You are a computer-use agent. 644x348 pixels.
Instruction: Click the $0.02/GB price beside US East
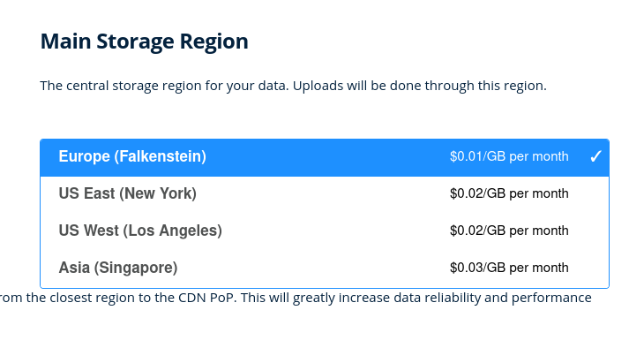[509, 193]
